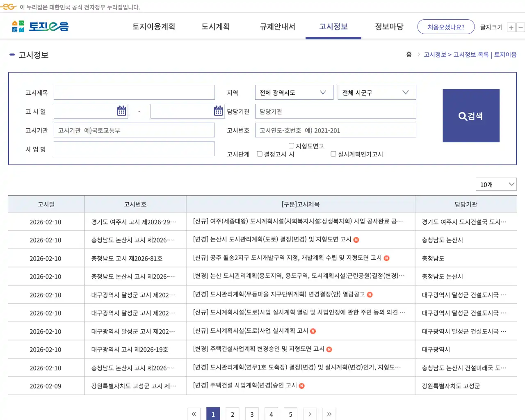
Task: Increase font size with the plus icon
Action: [511, 27]
